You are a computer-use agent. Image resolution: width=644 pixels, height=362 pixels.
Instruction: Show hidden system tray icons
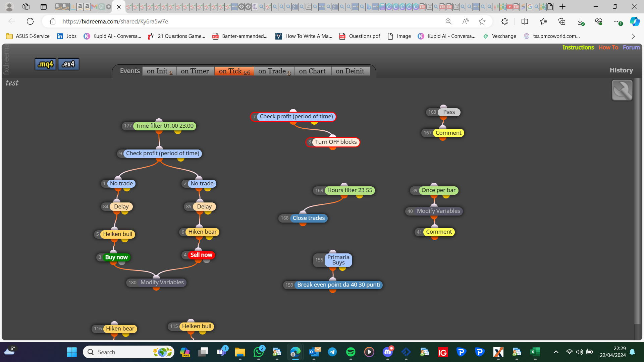[x=556, y=352]
